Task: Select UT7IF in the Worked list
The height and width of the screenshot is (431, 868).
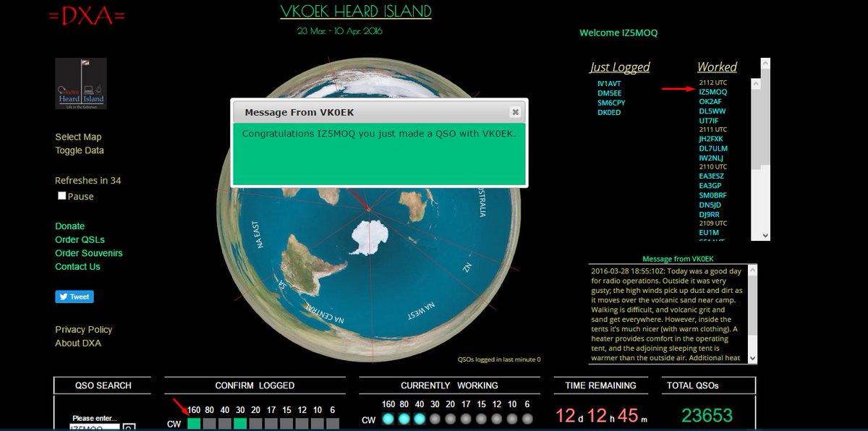Action: 709,121
